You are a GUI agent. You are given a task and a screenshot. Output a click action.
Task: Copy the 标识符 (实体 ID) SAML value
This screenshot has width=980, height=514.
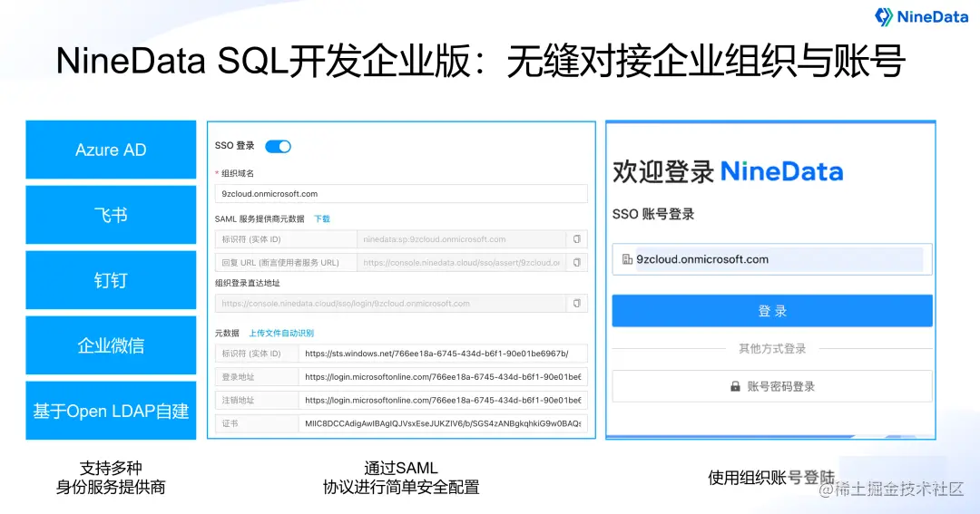click(577, 239)
